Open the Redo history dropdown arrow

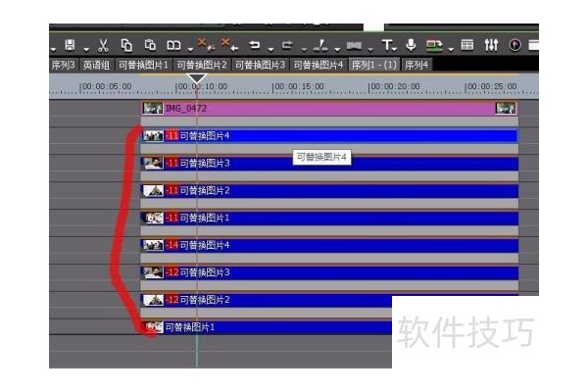pos(304,49)
